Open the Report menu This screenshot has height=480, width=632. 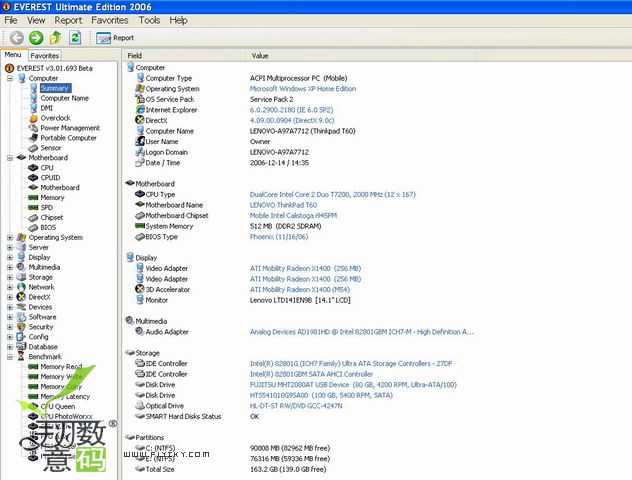68,20
